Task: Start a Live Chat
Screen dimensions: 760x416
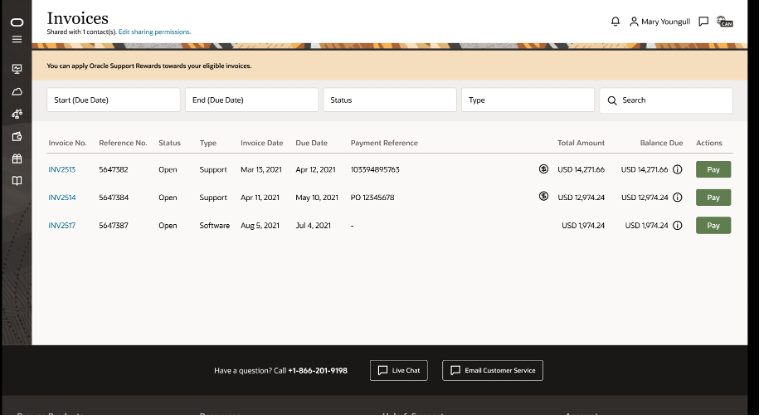Action: tap(399, 370)
